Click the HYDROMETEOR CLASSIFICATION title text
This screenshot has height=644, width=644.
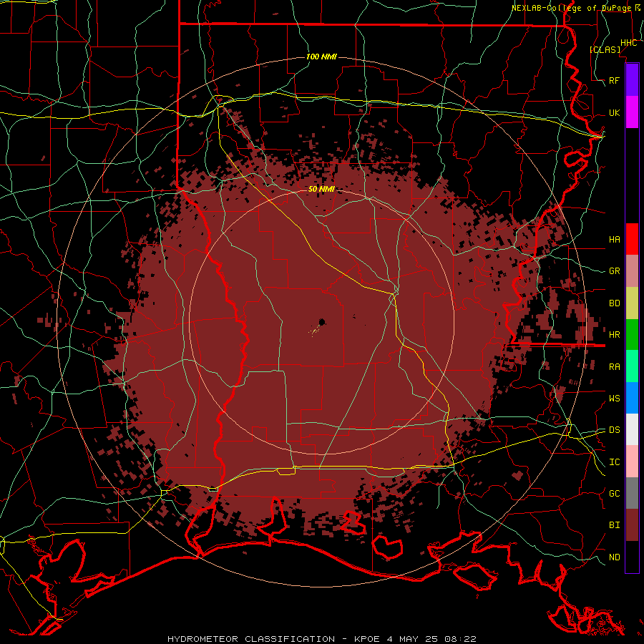(x=251, y=639)
